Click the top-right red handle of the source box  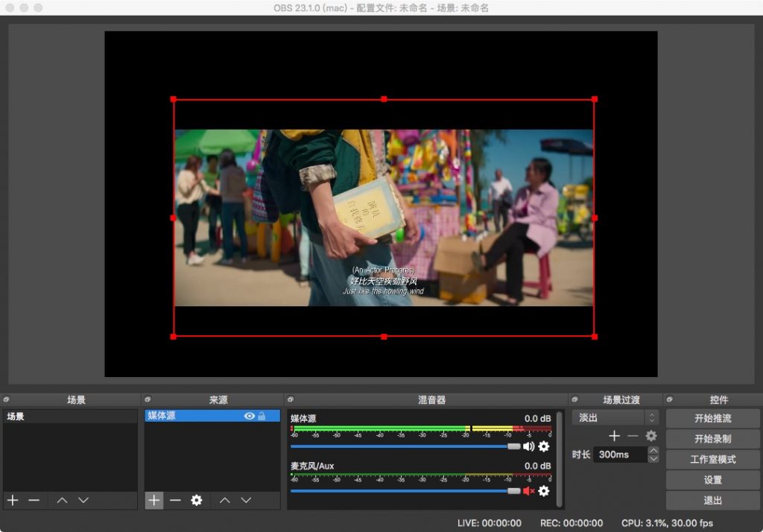pos(594,99)
